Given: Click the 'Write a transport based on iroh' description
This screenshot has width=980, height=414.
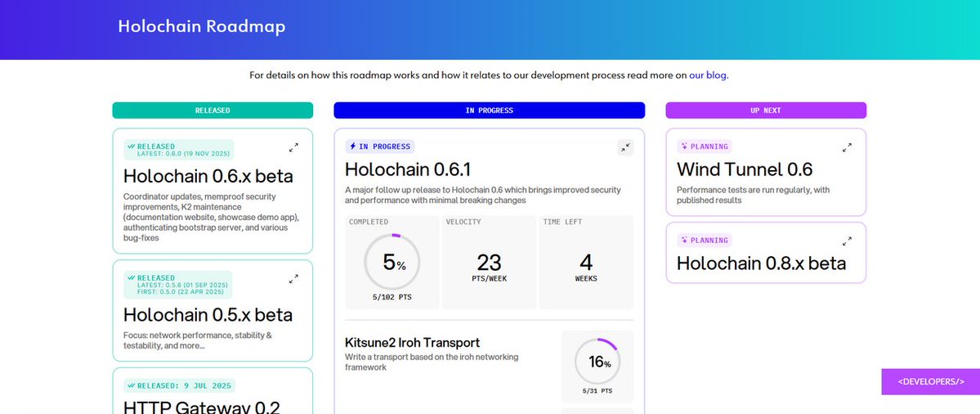Looking at the screenshot, I should pyautogui.click(x=432, y=362).
